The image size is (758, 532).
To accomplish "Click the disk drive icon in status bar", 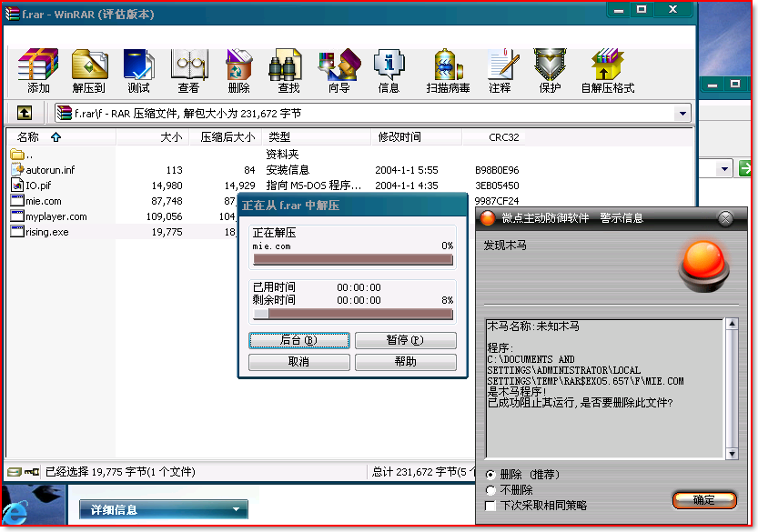I will (15, 472).
